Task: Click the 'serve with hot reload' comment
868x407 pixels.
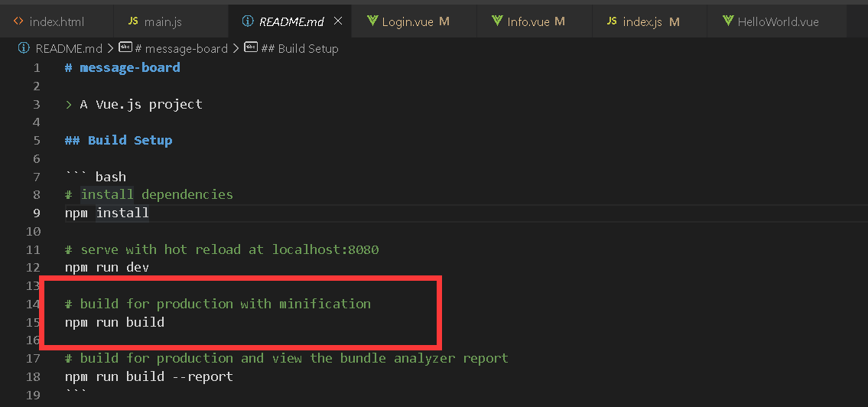Action: 222,249
